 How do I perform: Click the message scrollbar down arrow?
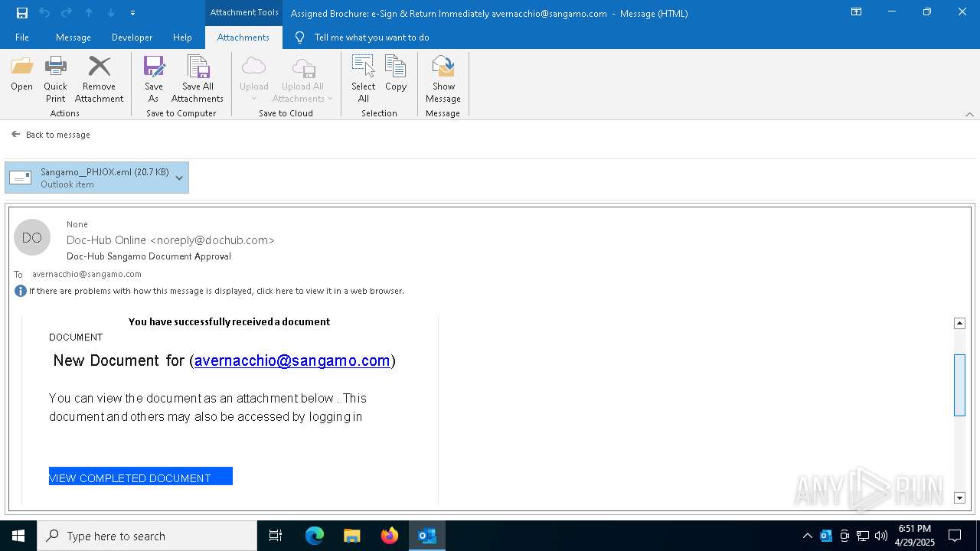click(x=959, y=498)
